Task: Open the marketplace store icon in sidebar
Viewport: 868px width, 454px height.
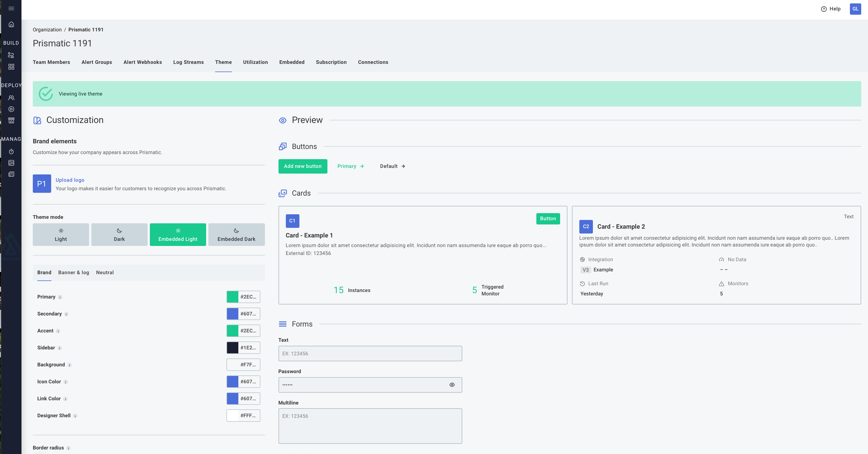Action: pos(11,120)
